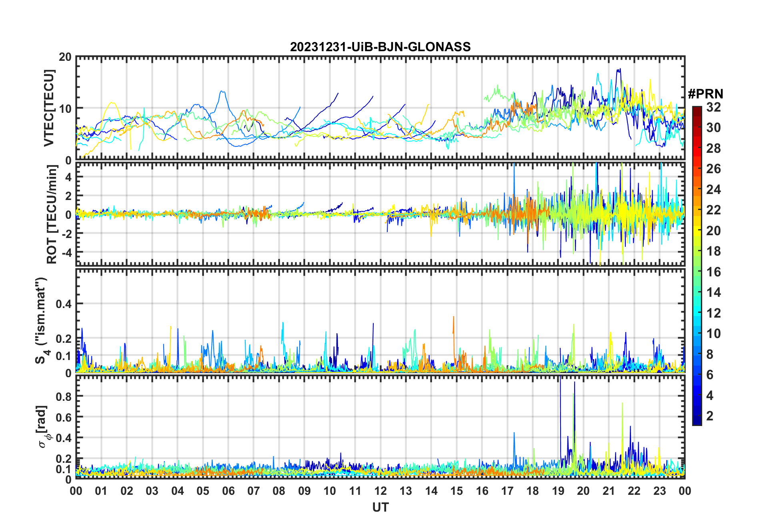Click x-axis hour label 15

pos(457,491)
